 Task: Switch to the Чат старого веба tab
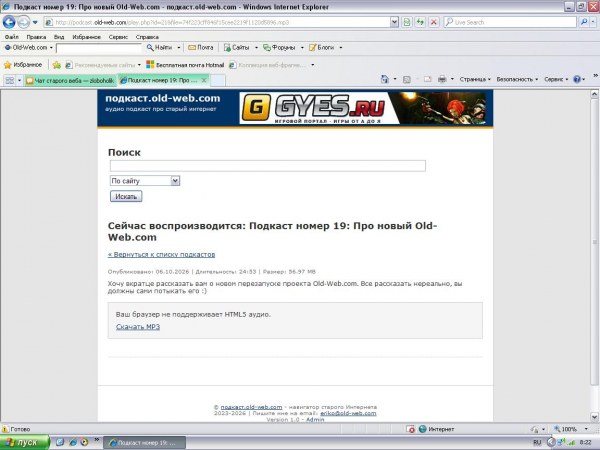70,80
